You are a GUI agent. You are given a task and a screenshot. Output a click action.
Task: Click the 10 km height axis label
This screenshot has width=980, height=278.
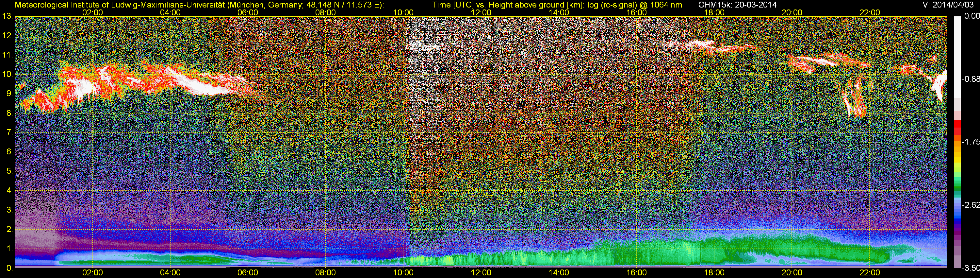7,74
